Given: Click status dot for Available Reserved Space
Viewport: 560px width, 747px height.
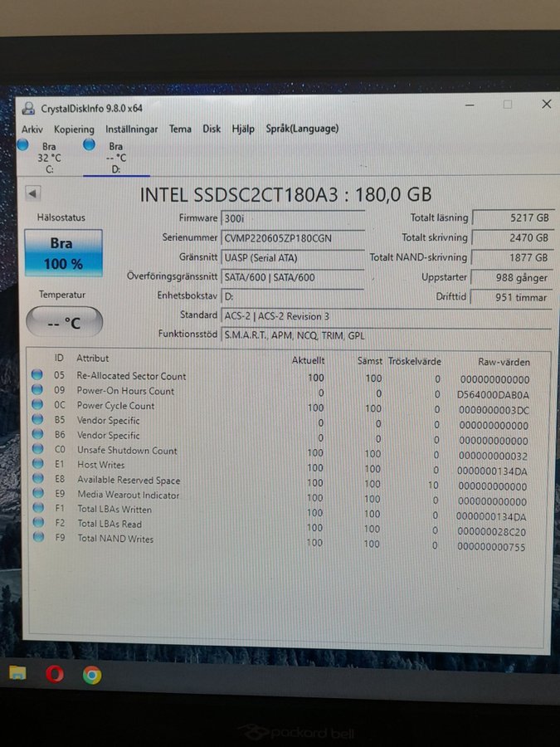Looking at the screenshot, I should 38,478.
